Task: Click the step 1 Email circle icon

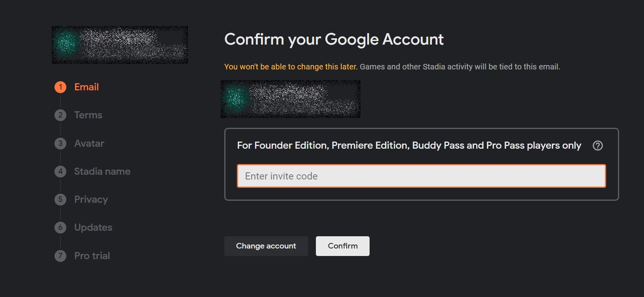Action: [60, 87]
